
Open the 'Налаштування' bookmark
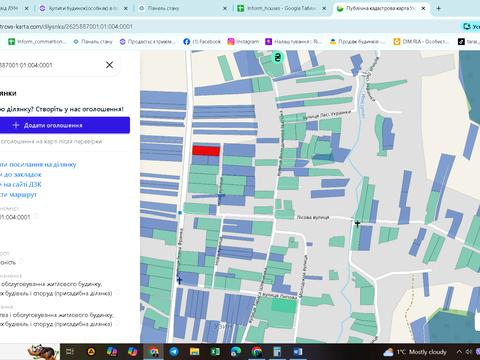pos(293,42)
